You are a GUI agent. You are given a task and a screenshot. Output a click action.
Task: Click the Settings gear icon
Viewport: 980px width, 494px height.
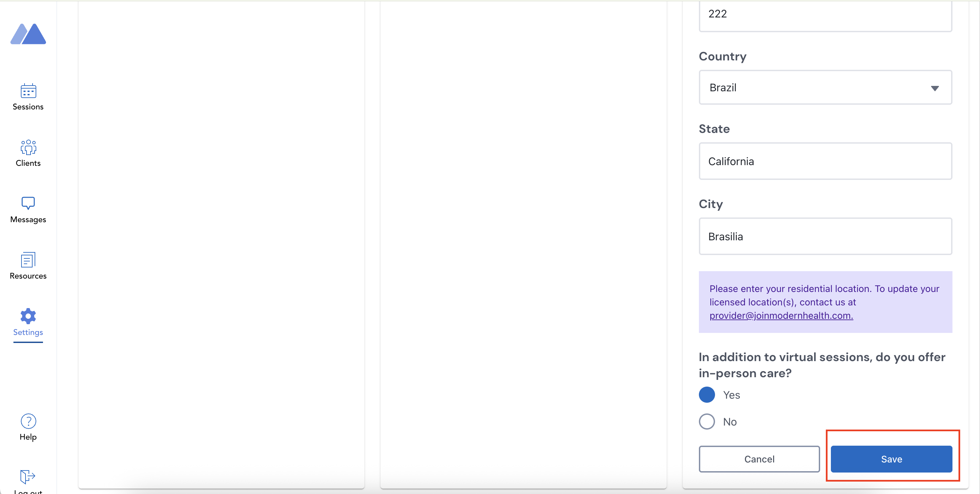click(x=28, y=316)
